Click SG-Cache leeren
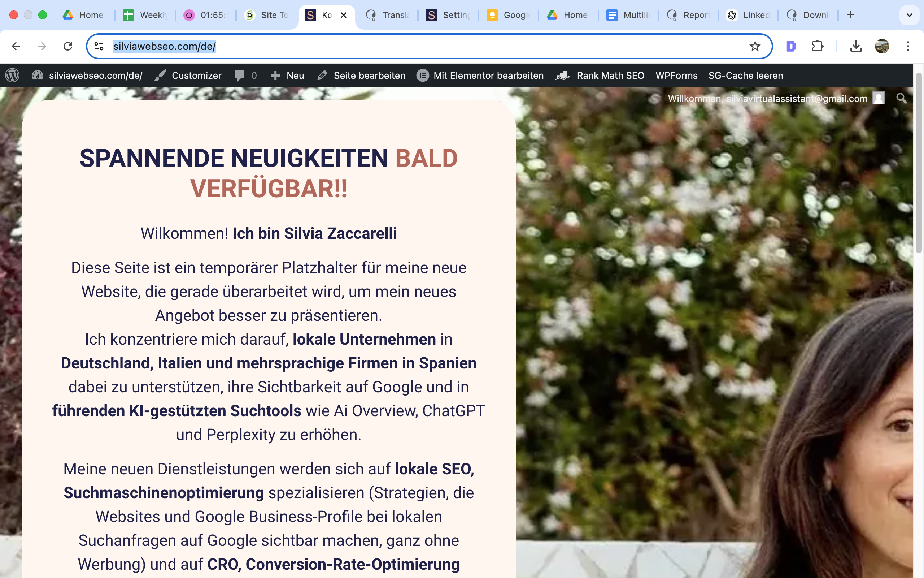This screenshot has width=924, height=578. tap(745, 75)
